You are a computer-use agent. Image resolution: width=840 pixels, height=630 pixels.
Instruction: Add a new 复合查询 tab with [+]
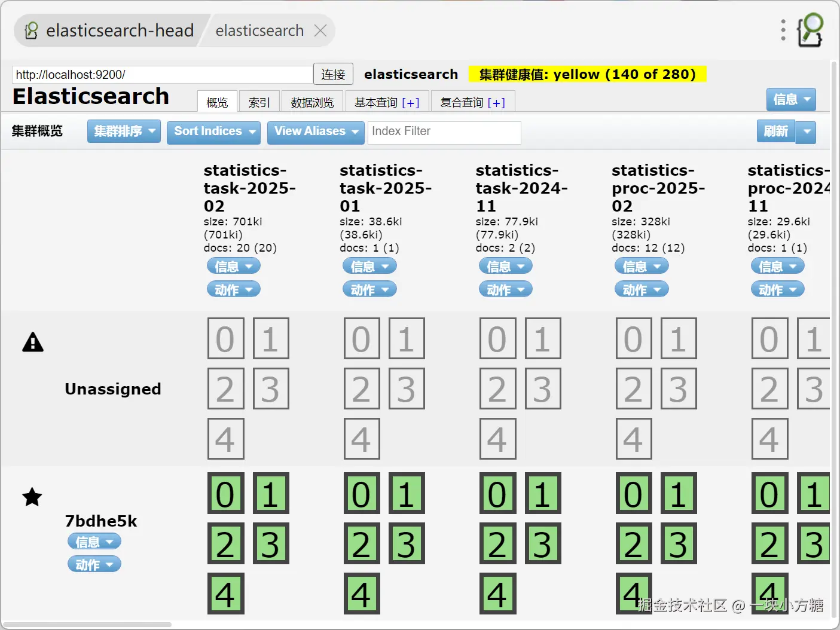[x=496, y=103]
